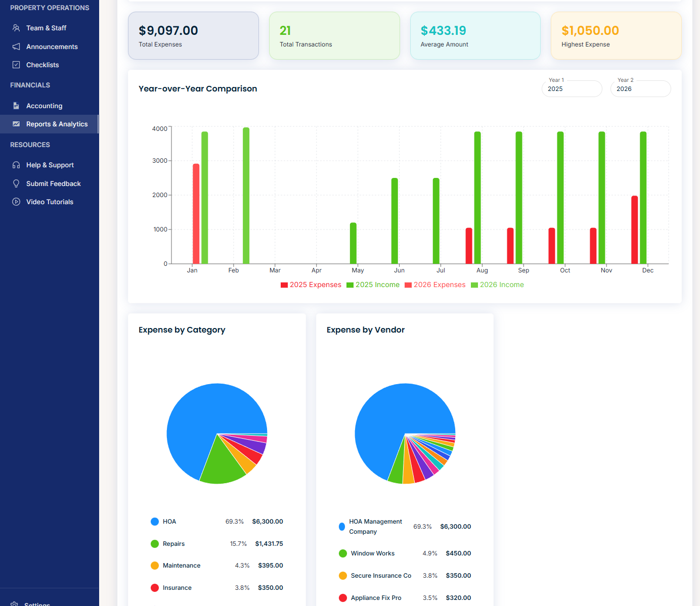
Task: Click the Submit Feedback lightbulb icon
Action: (x=16, y=183)
